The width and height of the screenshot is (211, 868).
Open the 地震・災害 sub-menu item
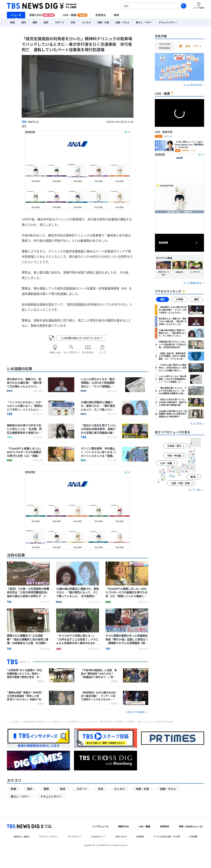tap(103, 22)
